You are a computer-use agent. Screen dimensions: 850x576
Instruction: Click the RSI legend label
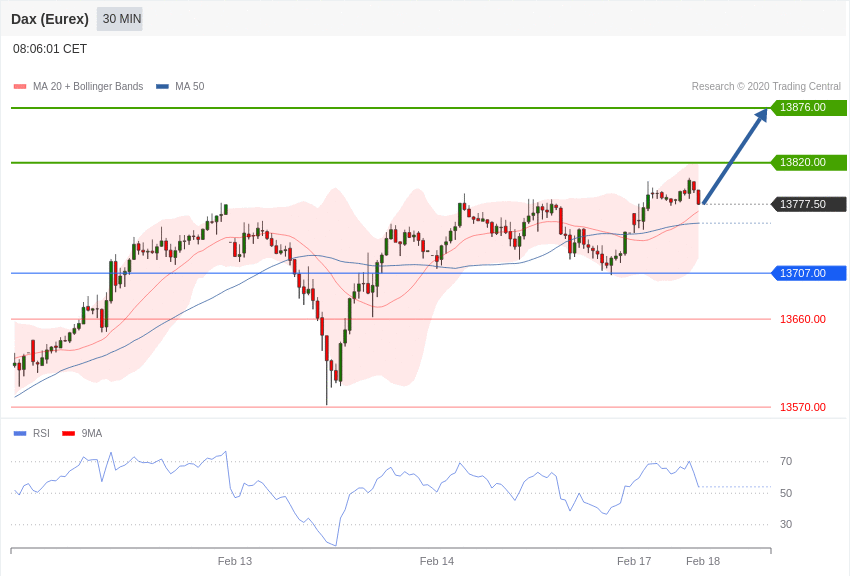click(x=41, y=433)
